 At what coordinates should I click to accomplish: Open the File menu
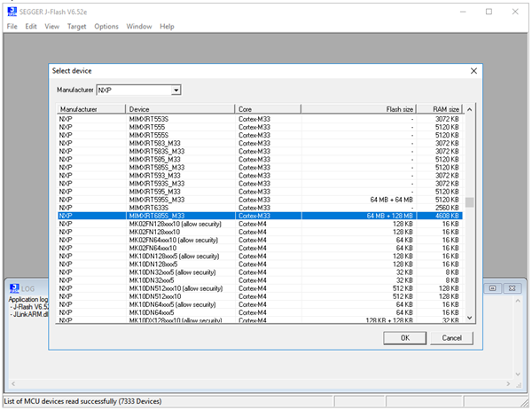(12, 27)
